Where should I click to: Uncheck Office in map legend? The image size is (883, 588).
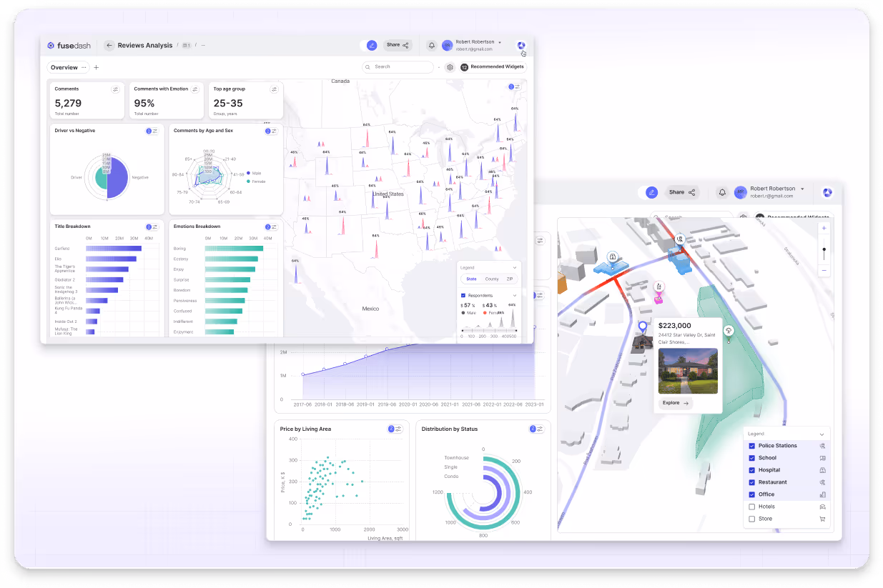point(752,494)
